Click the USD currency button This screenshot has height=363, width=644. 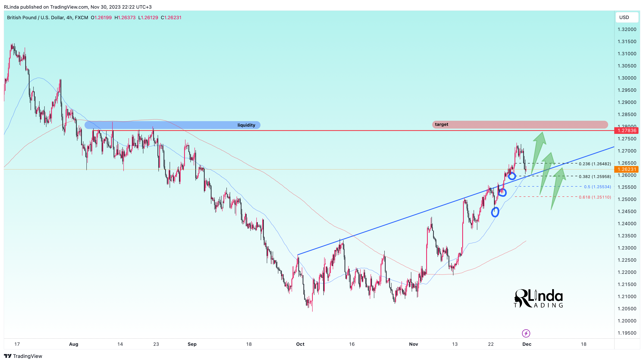[627, 17]
